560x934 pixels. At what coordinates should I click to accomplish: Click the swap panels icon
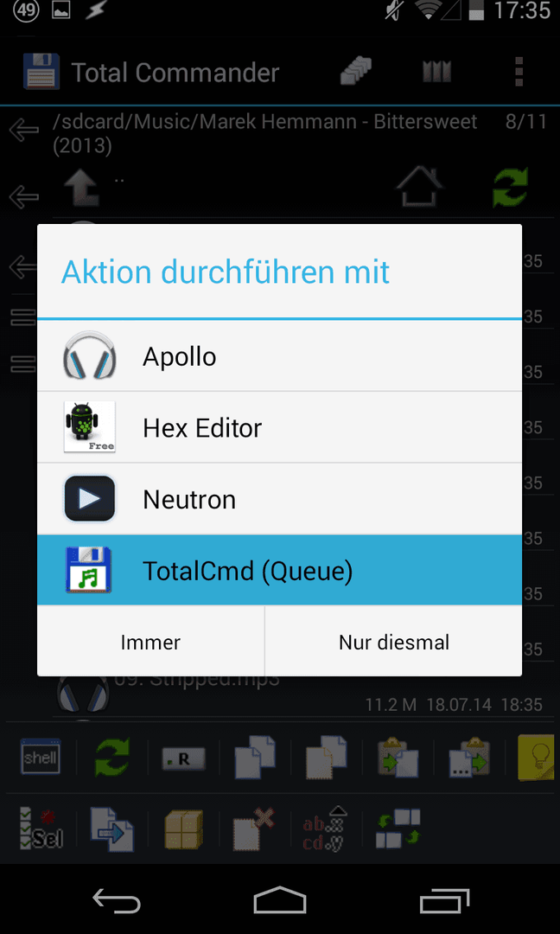(x=398, y=828)
